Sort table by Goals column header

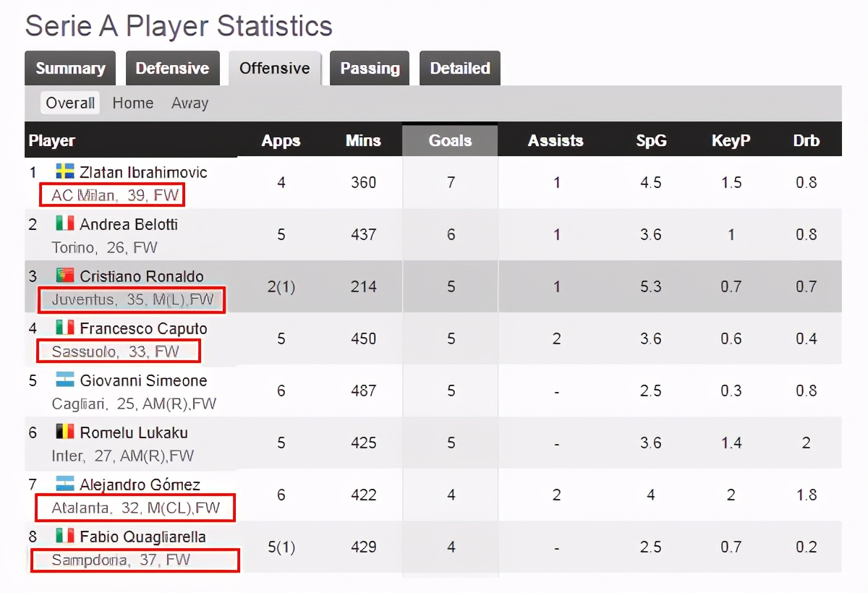coord(450,141)
